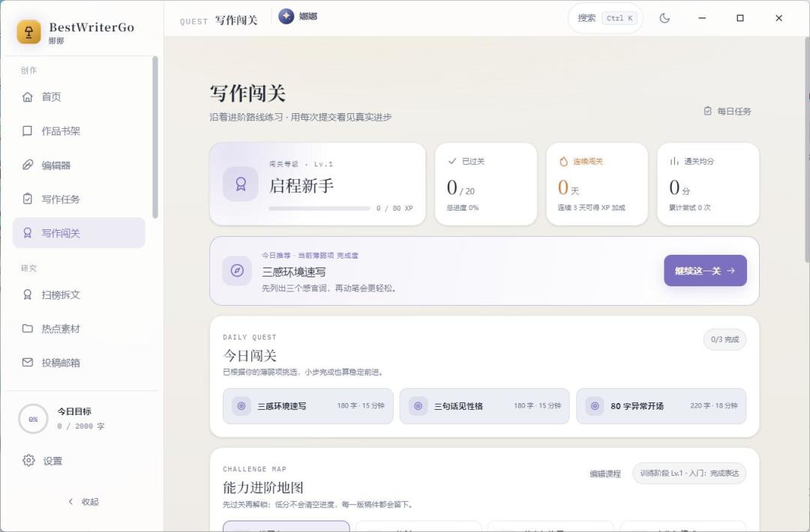Click the medal icon beside 扫榜拆文
Viewport: 810px width, 532px height.
tap(28, 294)
